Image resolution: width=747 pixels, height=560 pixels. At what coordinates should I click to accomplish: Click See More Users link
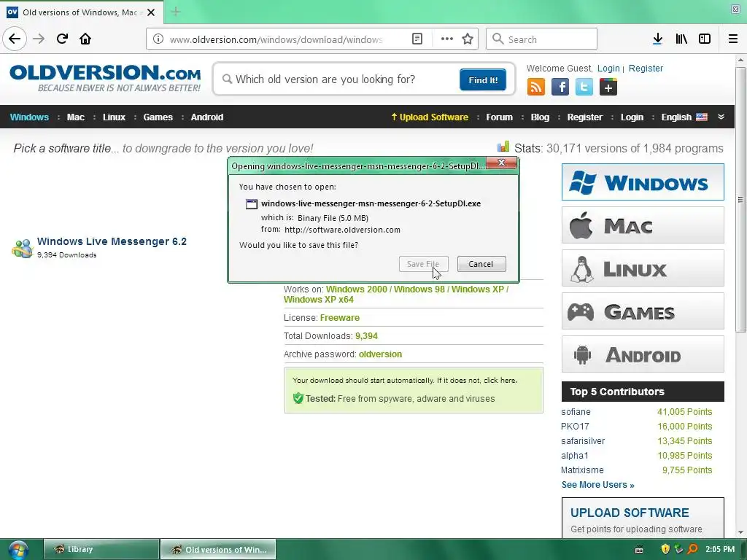coord(598,485)
